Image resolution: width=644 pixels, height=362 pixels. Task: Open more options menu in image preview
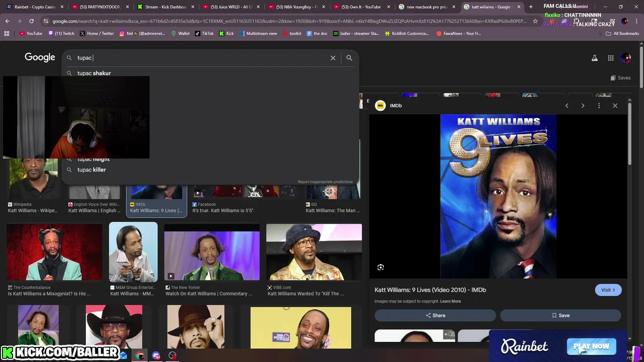click(599, 106)
